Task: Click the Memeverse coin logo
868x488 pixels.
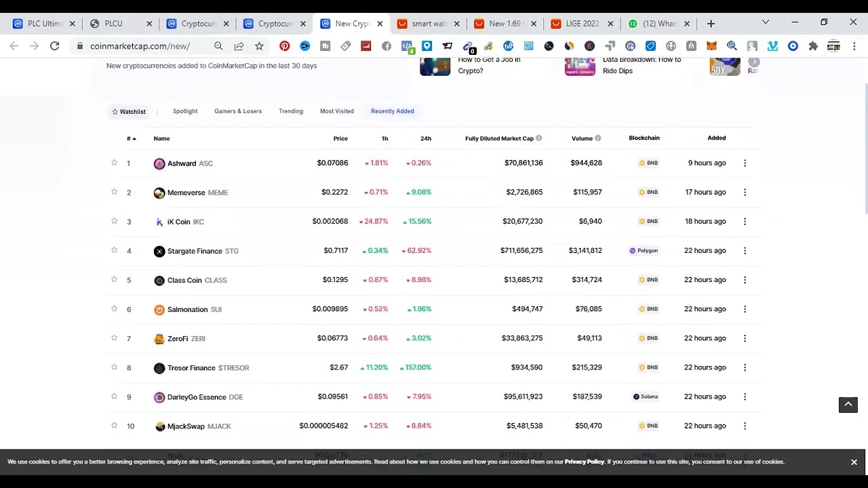Action: [159, 193]
